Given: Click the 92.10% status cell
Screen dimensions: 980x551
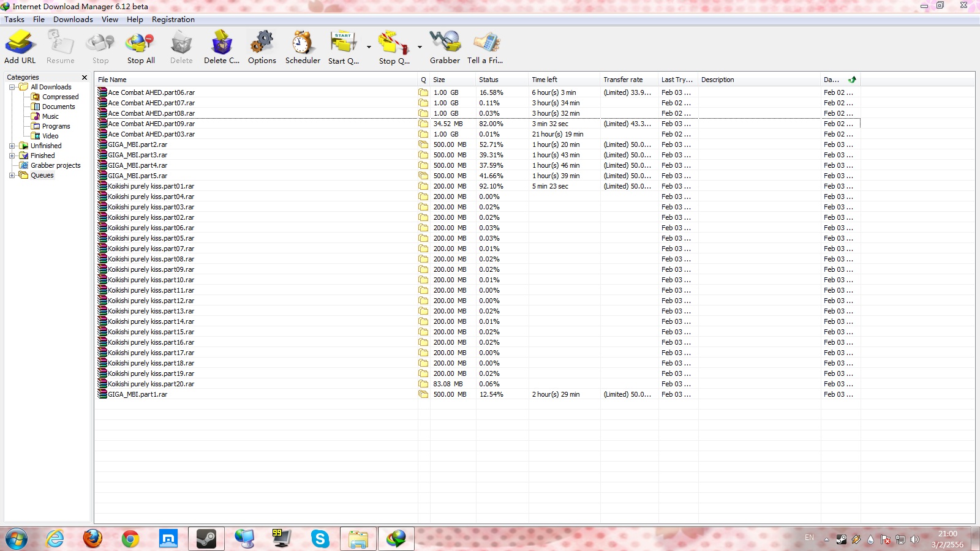Looking at the screenshot, I should [491, 186].
